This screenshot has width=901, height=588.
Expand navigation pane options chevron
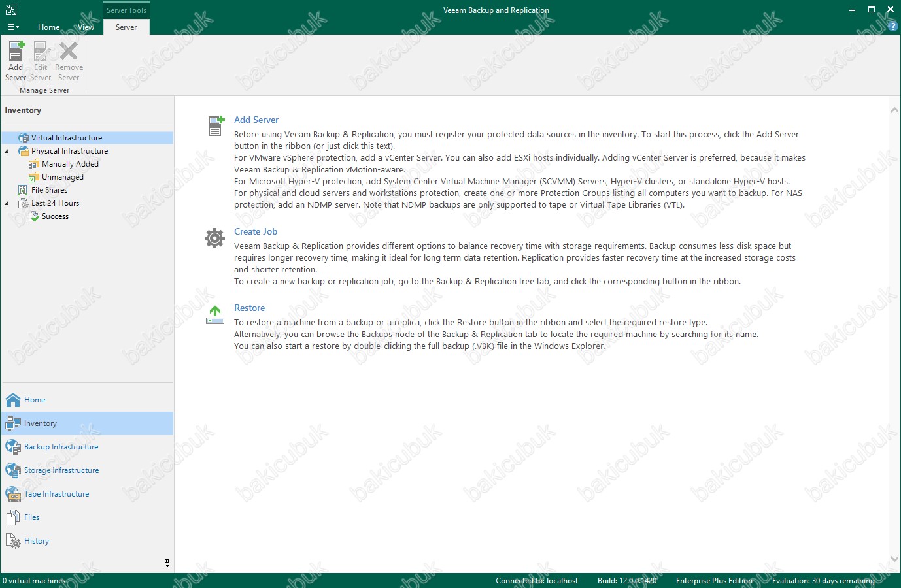click(167, 563)
